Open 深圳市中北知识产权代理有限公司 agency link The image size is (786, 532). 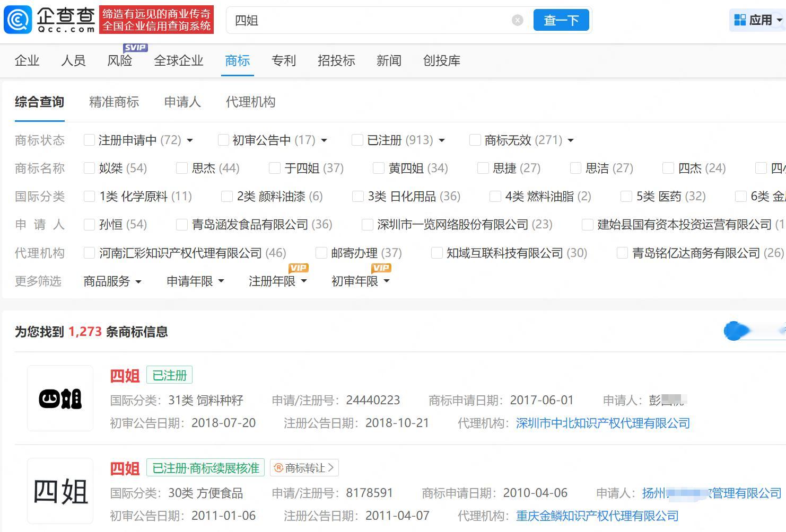coord(602,423)
